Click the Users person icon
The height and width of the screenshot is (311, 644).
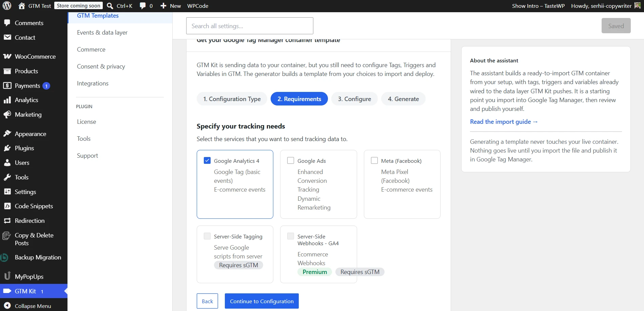[x=7, y=163]
